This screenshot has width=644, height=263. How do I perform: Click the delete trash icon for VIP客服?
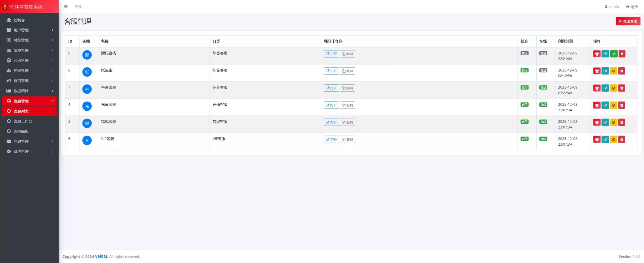(622, 139)
